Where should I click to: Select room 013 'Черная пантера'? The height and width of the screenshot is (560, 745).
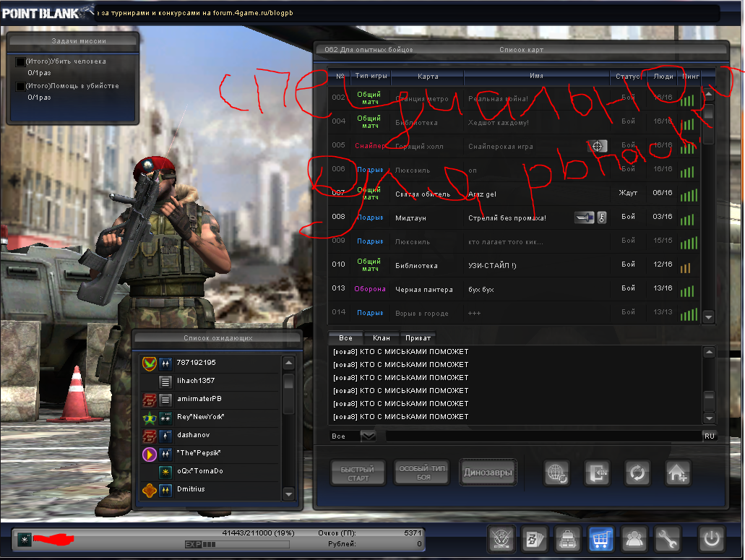tap(514, 289)
